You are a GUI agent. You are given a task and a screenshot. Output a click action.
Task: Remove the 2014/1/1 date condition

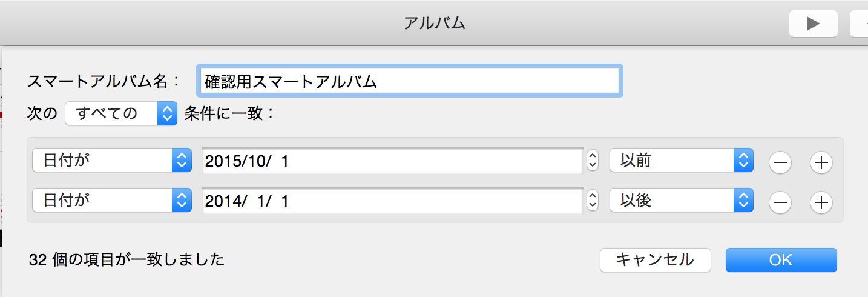point(780,202)
